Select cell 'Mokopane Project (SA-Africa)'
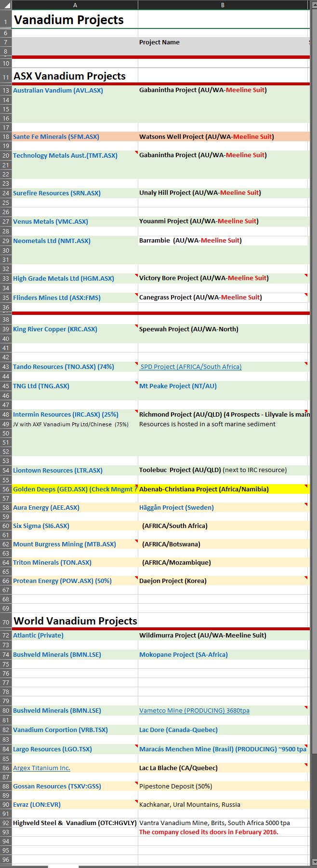Viewport: 317px width, 868px height. coord(223,654)
